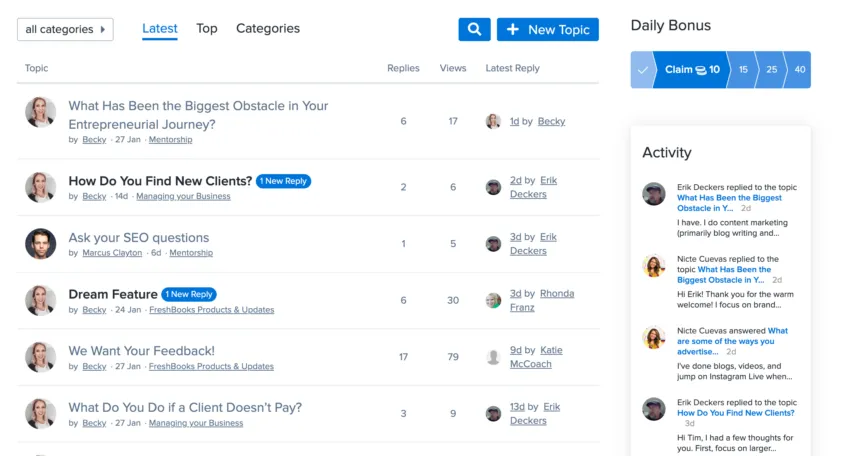Click the checkmark step in Daily Bonus
Image resolution: width=852 pixels, height=456 pixels.
pos(642,70)
